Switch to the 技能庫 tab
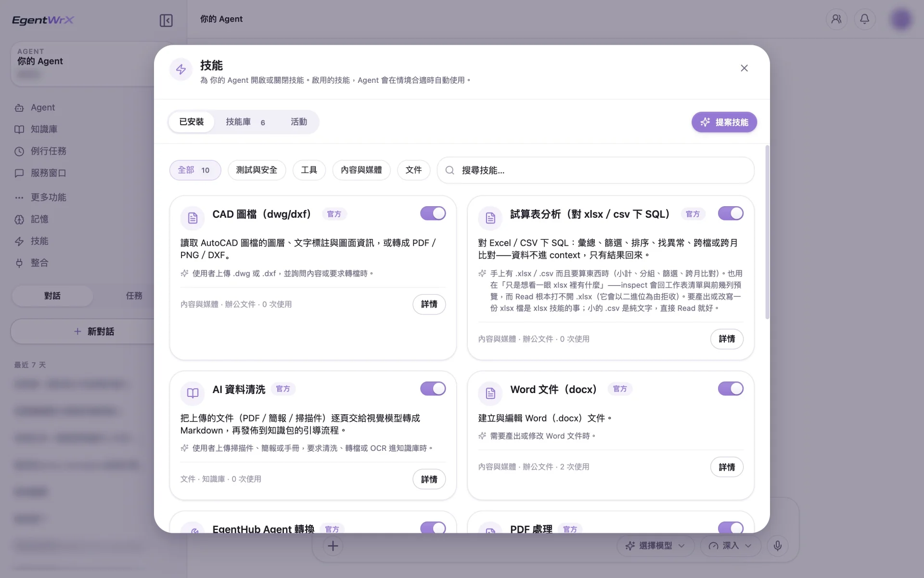Screen dimensions: 924x578 tap(245, 122)
